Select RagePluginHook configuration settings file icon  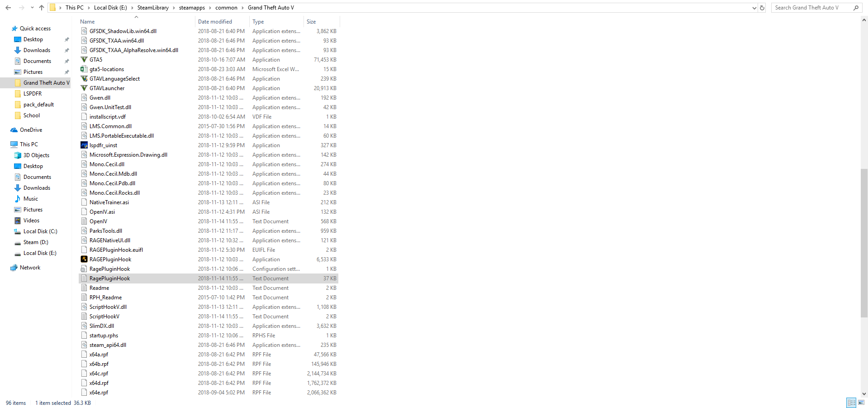click(x=84, y=269)
